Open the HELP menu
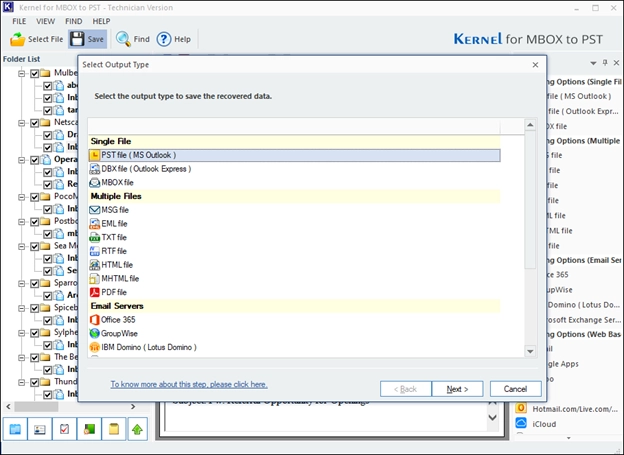The height and width of the screenshot is (455, 624). click(101, 21)
